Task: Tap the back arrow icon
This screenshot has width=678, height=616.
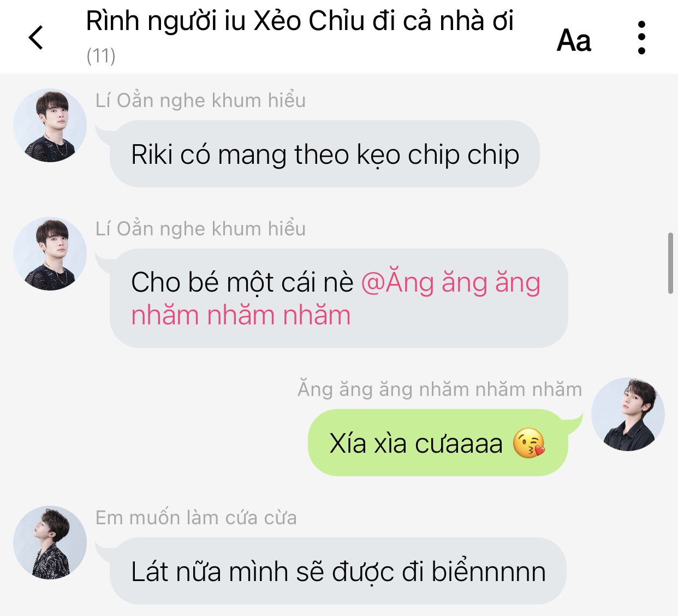Action: coord(36,38)
